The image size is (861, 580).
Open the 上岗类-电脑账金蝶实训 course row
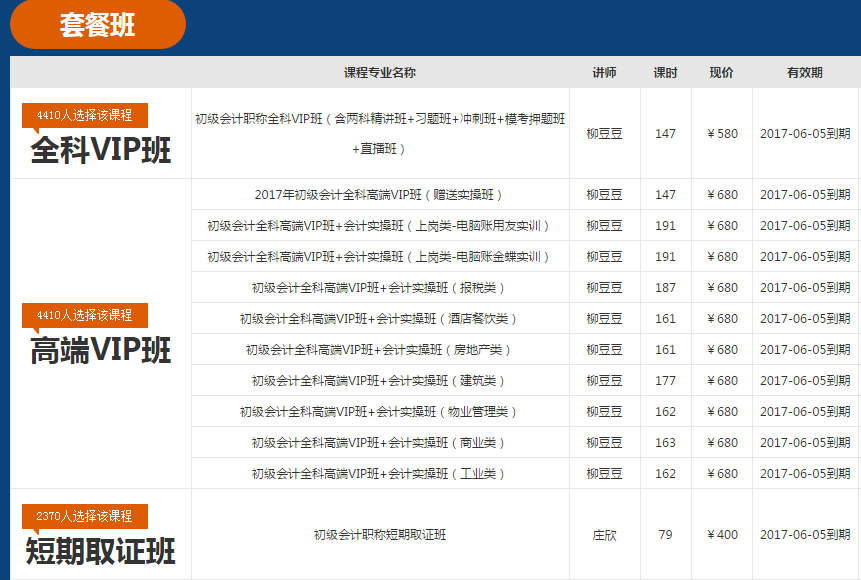(x=380, y=256)
